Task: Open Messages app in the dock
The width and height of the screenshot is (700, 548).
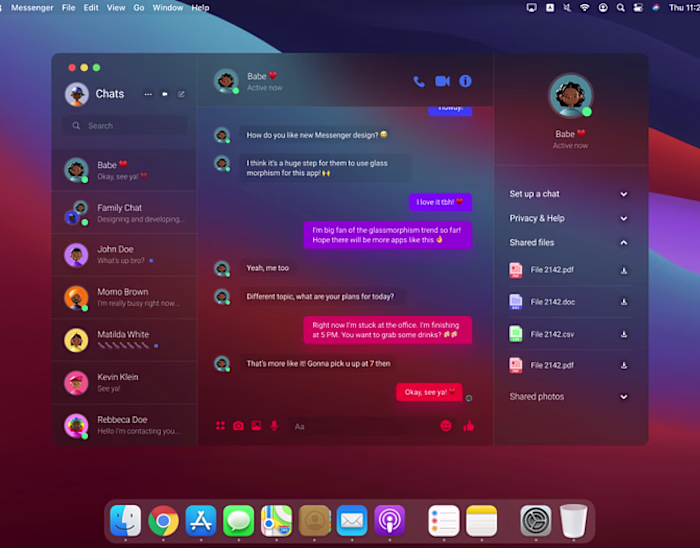Action: 238,520
